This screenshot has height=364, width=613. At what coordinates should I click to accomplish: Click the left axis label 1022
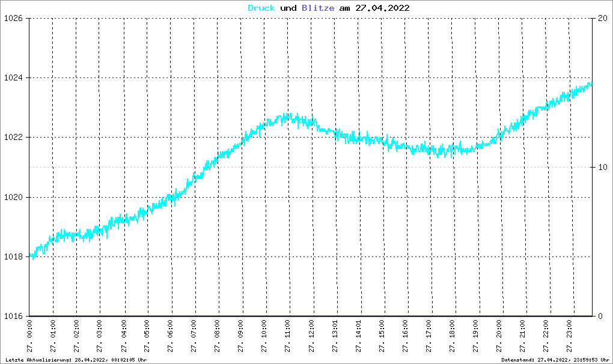13,138
